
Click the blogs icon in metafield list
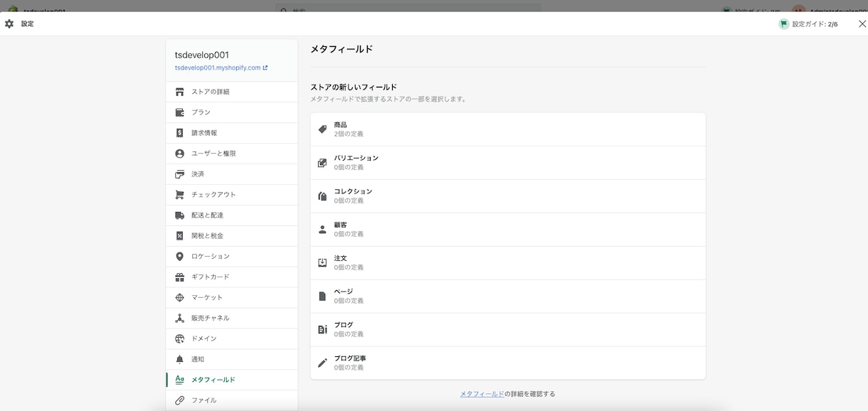click(x=322, y=330)
